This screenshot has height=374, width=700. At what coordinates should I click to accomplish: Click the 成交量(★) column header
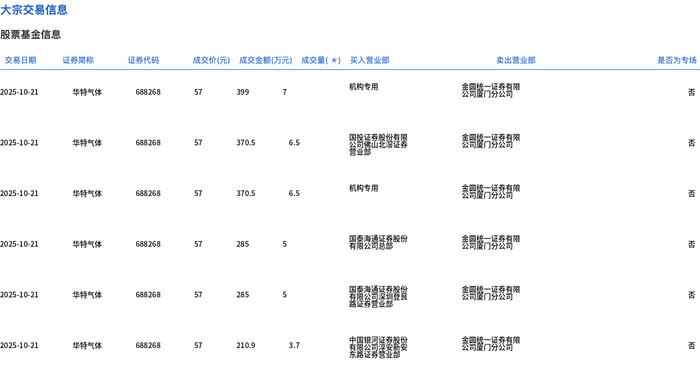click(321, 60)
